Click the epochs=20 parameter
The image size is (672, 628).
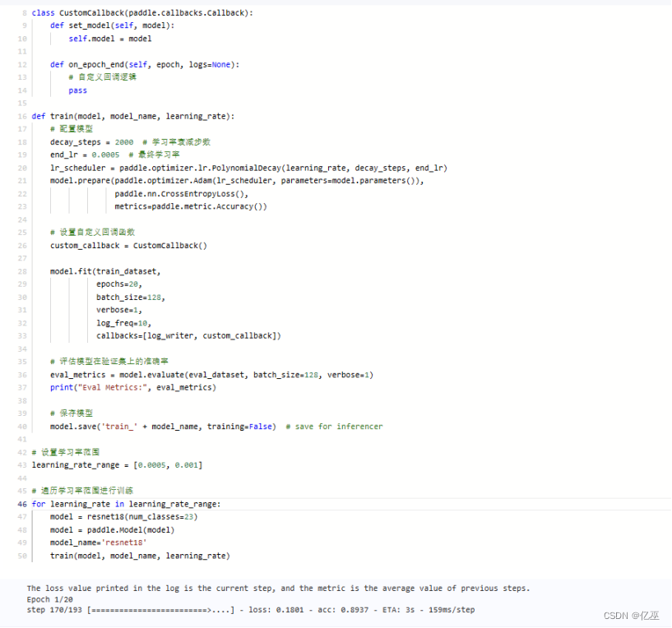[118, 284]
